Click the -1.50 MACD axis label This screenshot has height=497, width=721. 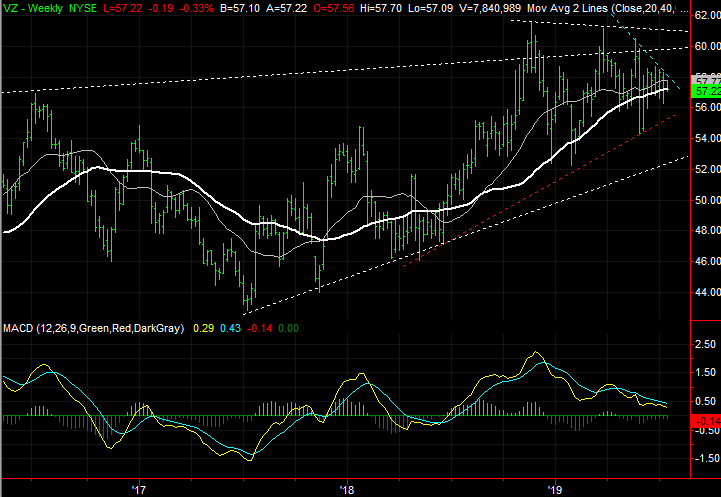[x=705, y=458]
